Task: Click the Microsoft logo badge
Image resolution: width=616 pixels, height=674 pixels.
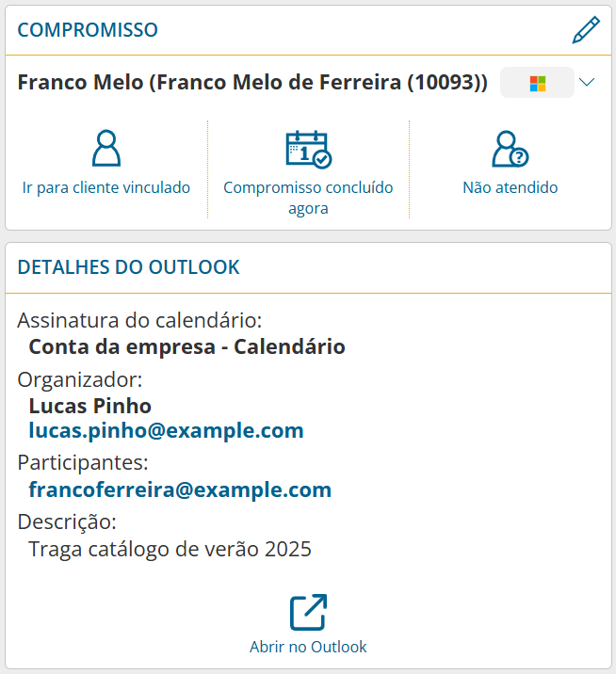Action: [x=537, y=83]
